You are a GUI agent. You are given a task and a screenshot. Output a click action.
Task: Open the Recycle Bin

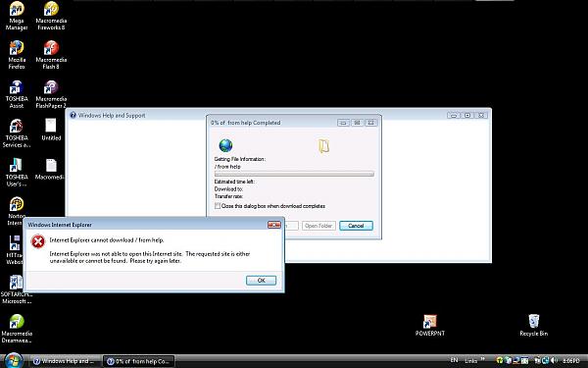point(534,325)
